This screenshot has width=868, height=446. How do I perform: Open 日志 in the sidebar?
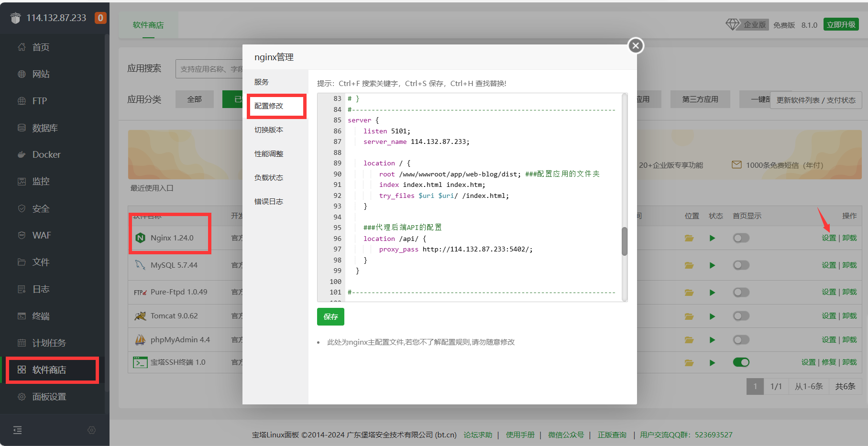41,289
